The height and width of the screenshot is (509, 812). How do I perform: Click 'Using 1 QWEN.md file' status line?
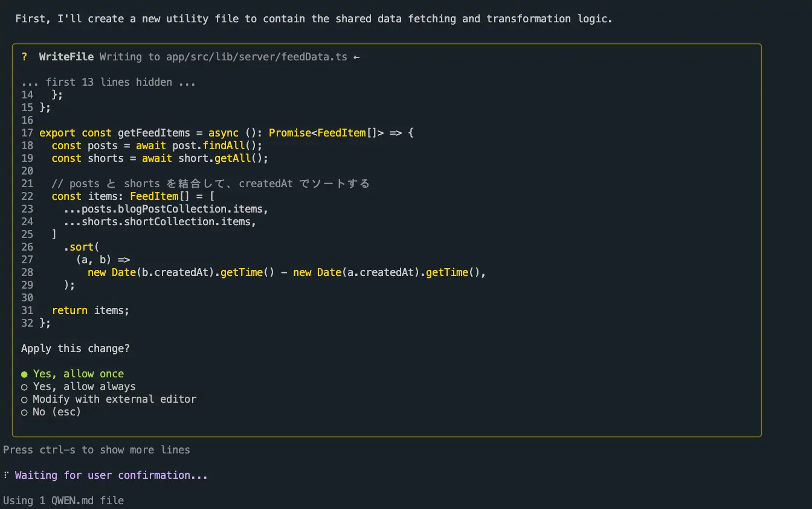pos(63,501)
